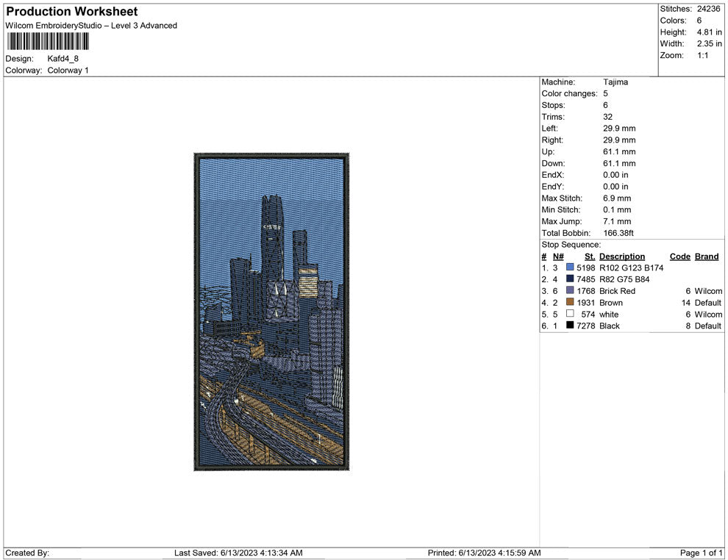Click the 'Description' column header

pyautogui.click(x=622, y=256)
